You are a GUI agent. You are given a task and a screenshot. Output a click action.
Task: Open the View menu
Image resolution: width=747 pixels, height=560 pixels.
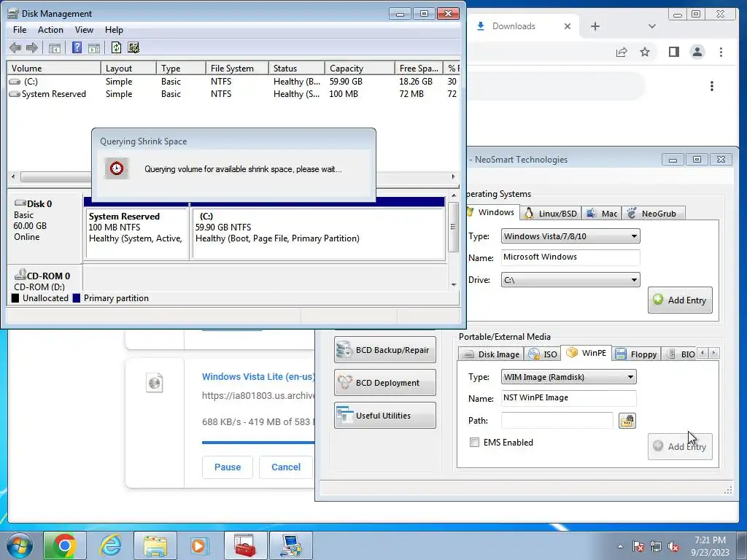(x=84, y=29)
